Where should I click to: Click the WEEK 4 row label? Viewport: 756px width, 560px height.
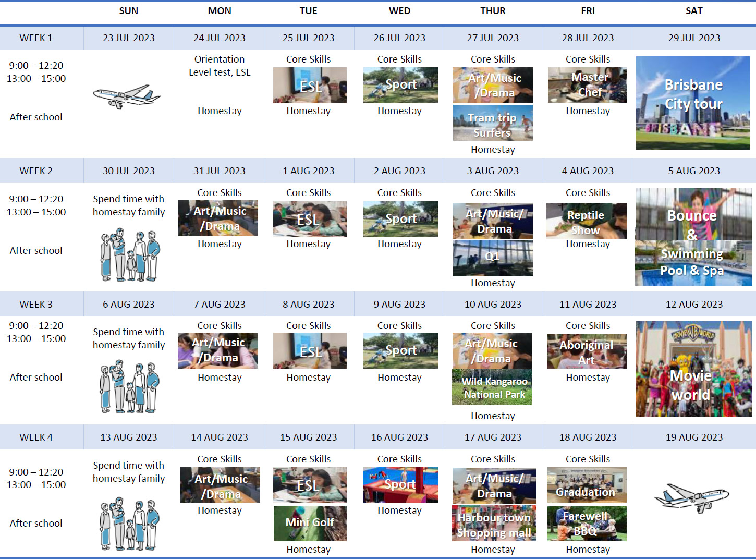coord(36,437)
